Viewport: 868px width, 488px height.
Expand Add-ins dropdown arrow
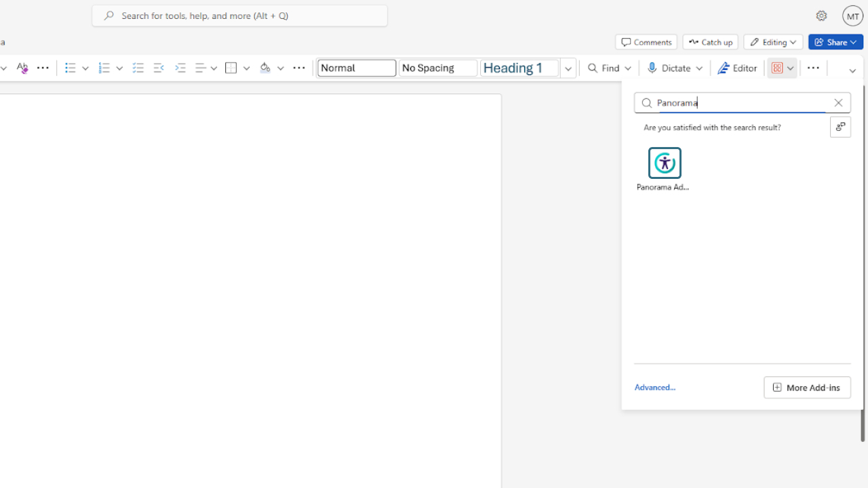[791, 68]
